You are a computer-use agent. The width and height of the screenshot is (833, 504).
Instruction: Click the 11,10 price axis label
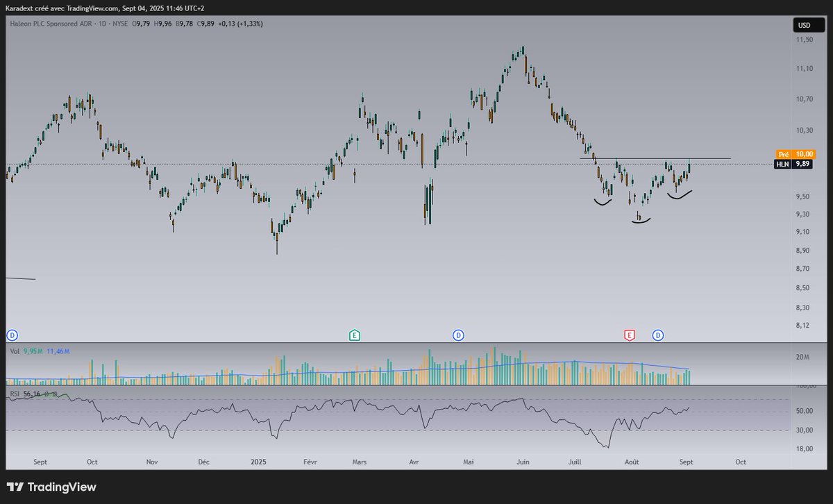[x=805, y=69]
